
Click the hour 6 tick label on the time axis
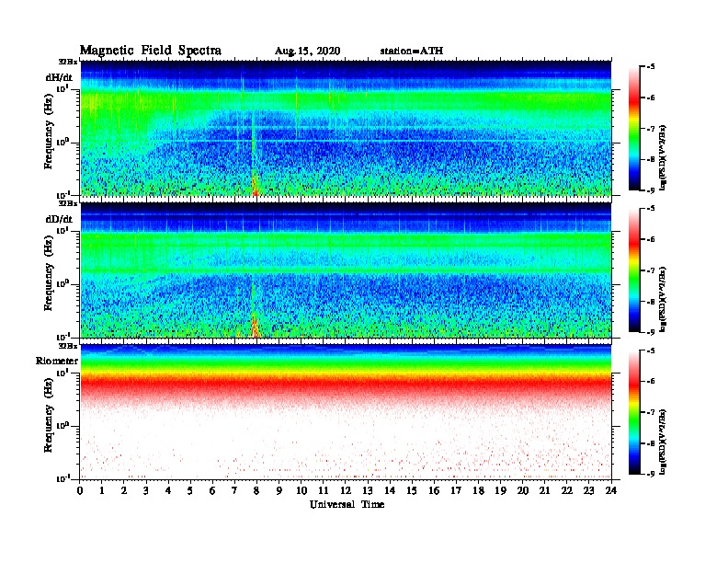pyautogui.click(x=213, y=490)
